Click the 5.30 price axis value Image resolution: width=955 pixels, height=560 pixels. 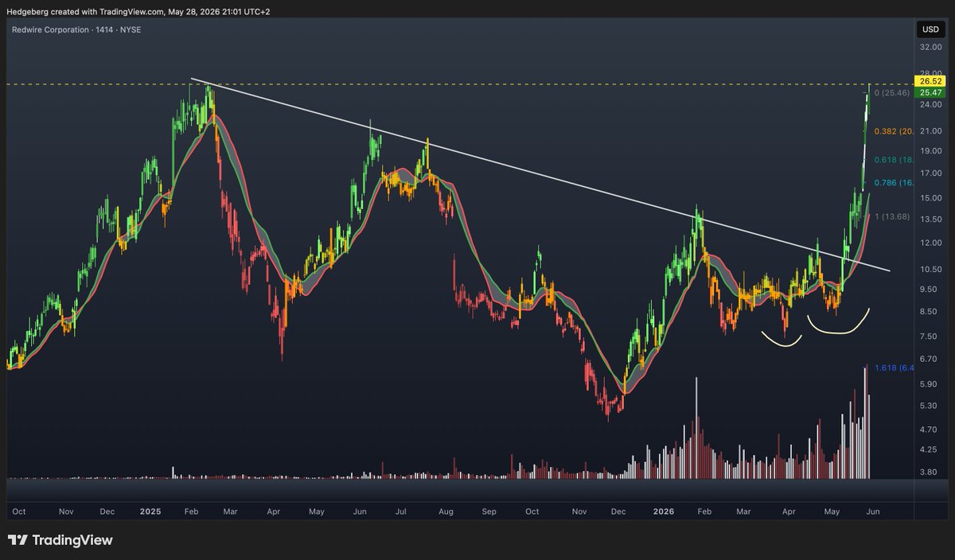930,405
